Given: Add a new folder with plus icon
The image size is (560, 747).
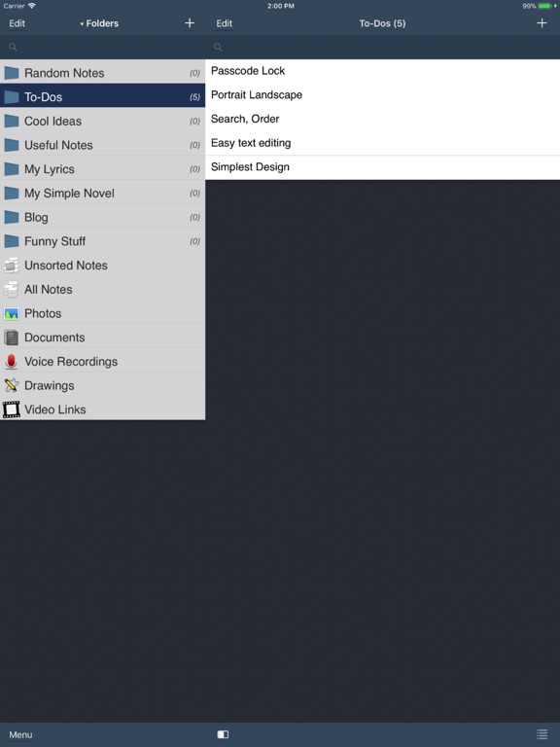Looking at the screenshot, I should 190,23.
